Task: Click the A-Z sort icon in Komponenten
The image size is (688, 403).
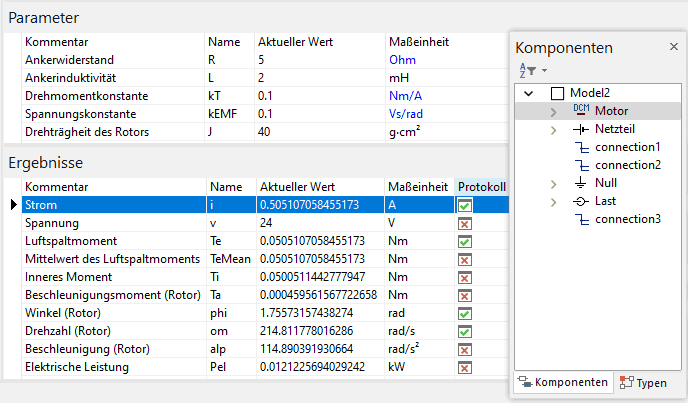Action: [x=525, y=70]
